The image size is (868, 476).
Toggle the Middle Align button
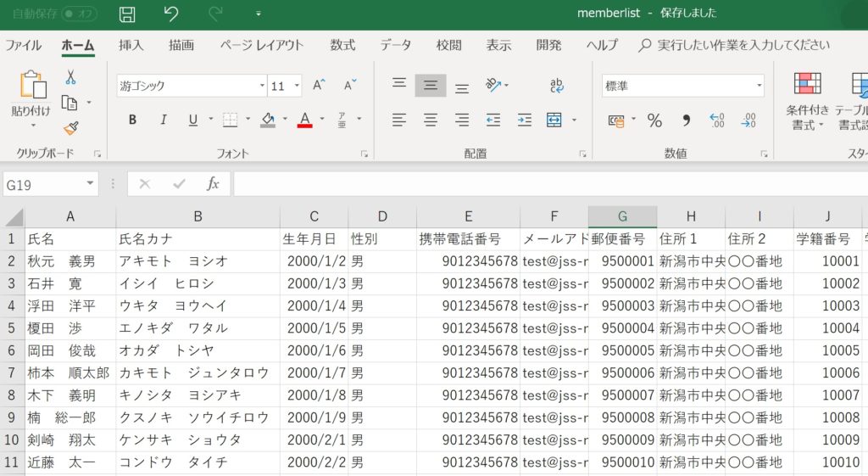[x=430, y=86]
